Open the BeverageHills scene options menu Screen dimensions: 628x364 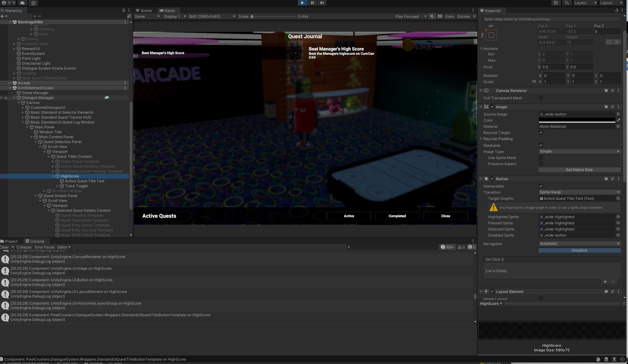coord(125,22)
